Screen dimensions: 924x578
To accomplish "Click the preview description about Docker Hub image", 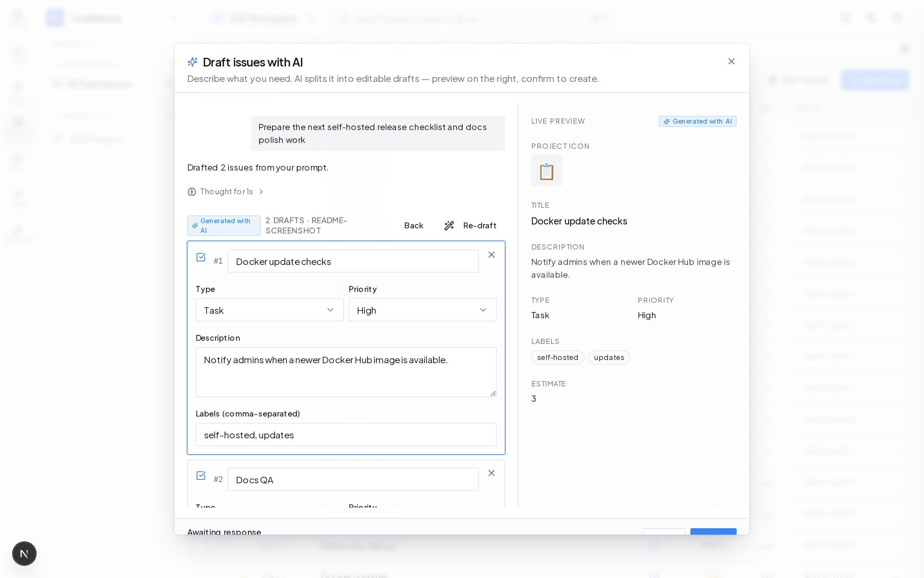I will click(x=630, y=268).
